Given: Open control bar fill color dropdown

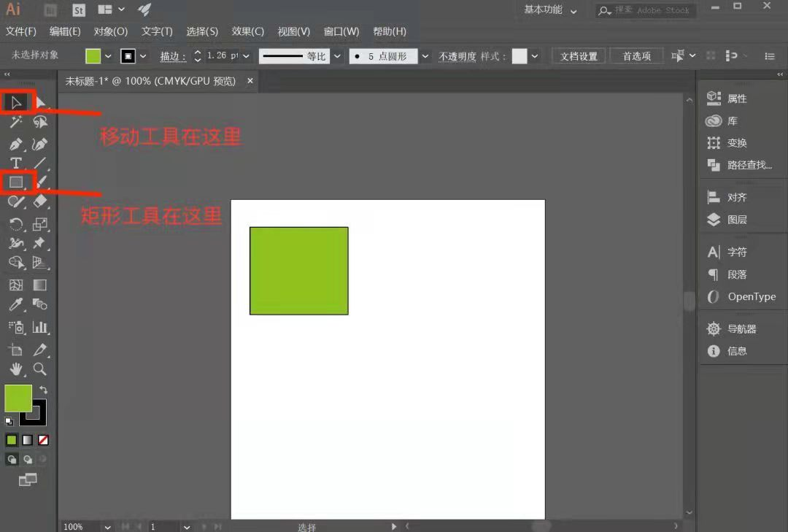Looking at the screenshot, I should pos(107,56).
